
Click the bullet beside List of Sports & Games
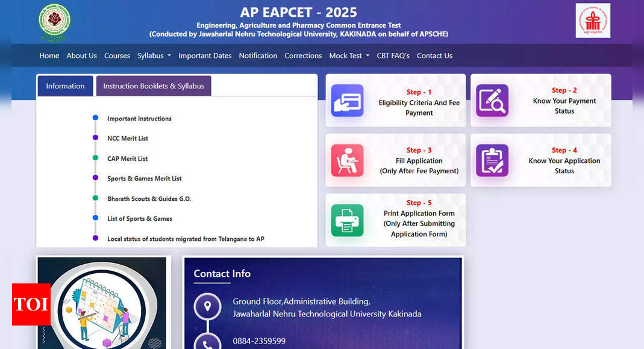[x=95, y=218]
